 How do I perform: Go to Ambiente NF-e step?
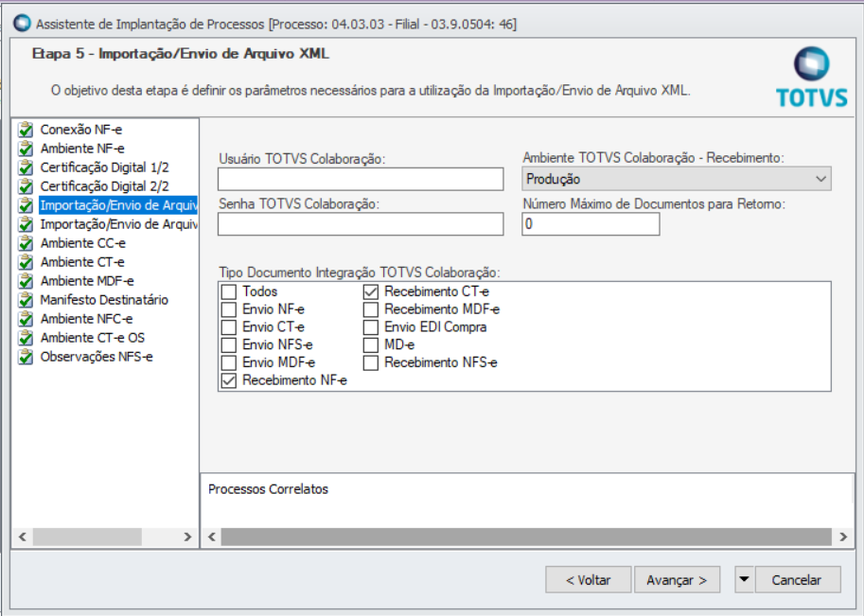pos(82,149)
